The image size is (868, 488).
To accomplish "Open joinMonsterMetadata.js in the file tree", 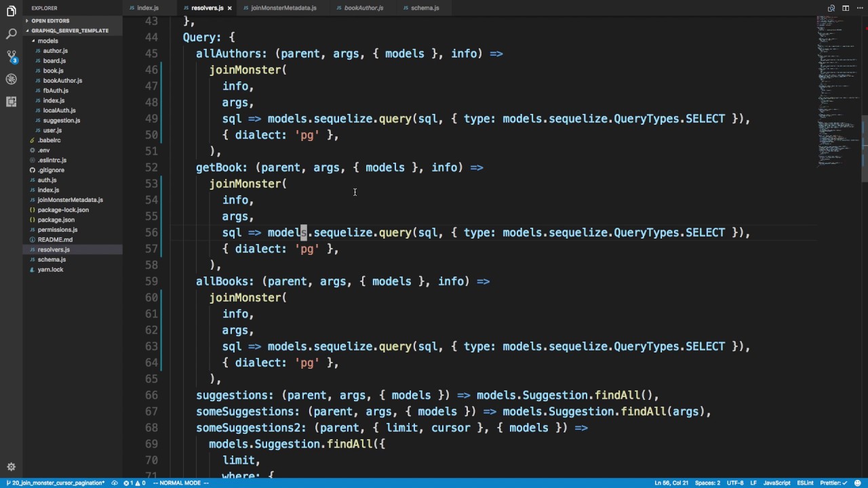I will 71,200.
